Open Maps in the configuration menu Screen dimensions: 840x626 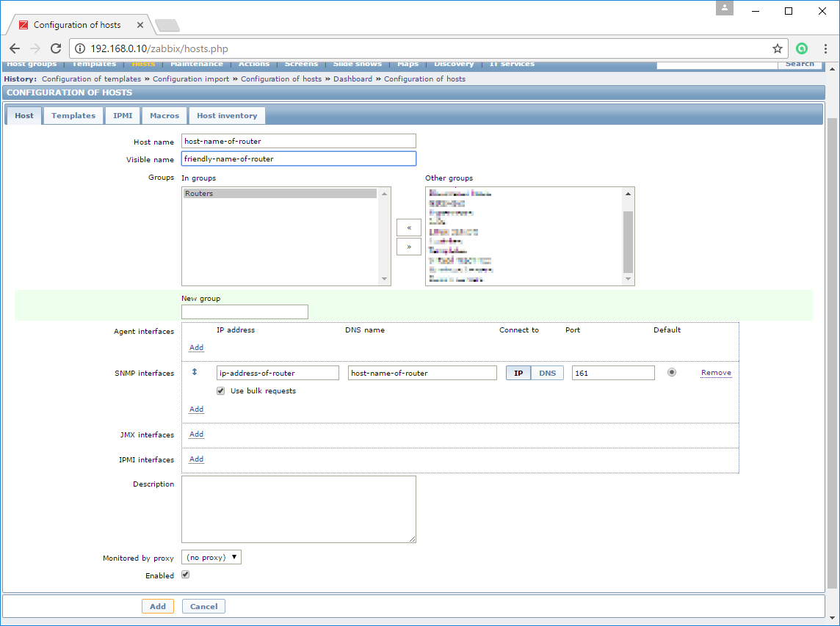[x=408, y=64]
